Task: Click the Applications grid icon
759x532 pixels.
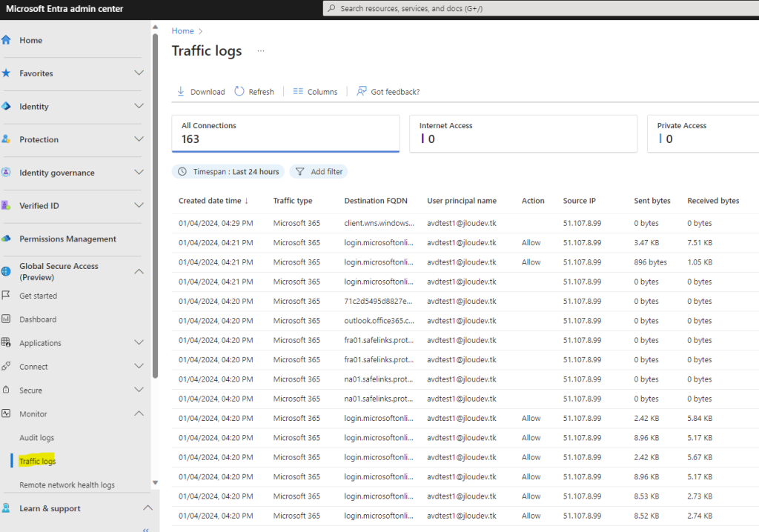Action: [x=6, y=343]
